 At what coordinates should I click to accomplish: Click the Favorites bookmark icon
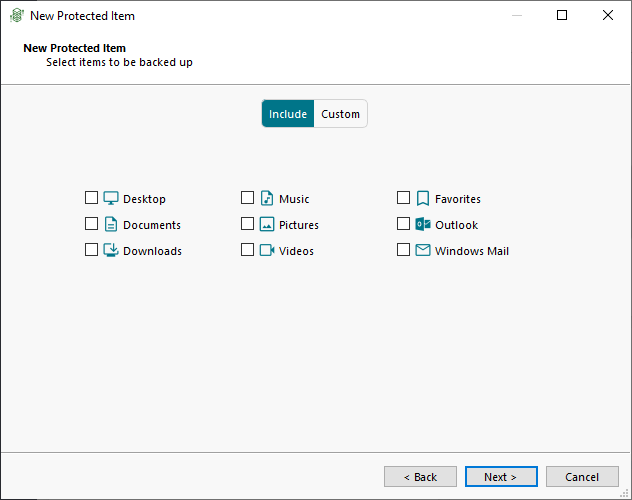pos(423,198)
